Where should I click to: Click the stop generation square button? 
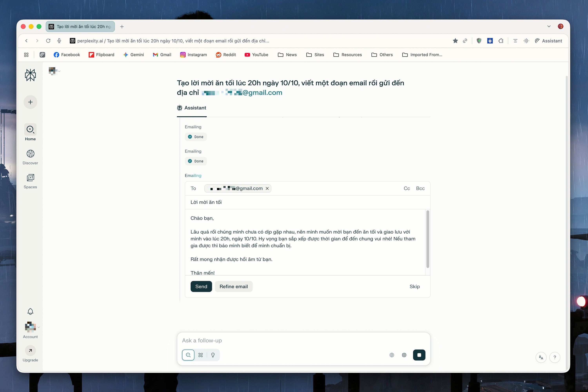coord(419,355)
